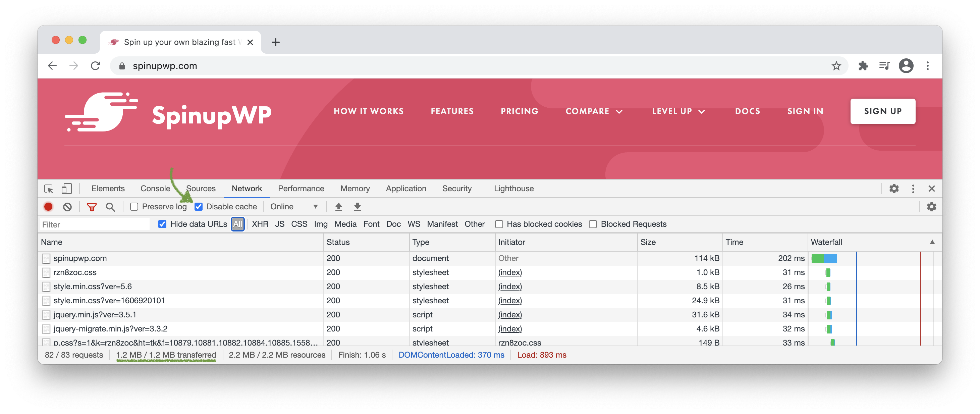980x414 pixels.
Task: Close the DevTools panel
Action: [932, 189]
